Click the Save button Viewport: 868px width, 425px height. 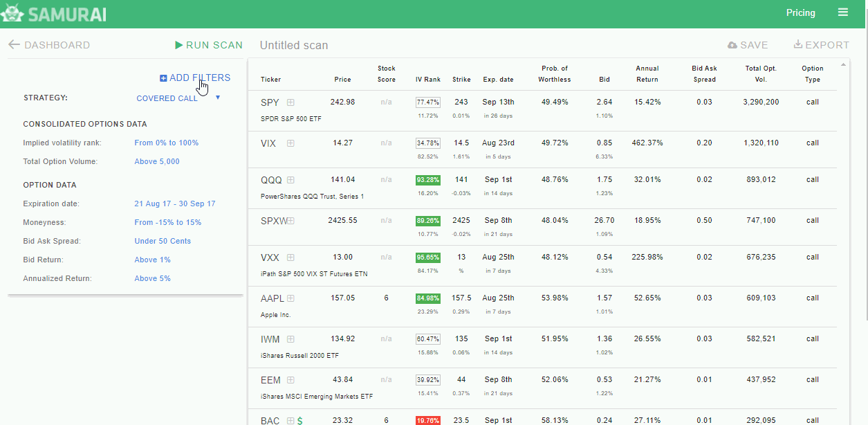(x=748, y=45)
